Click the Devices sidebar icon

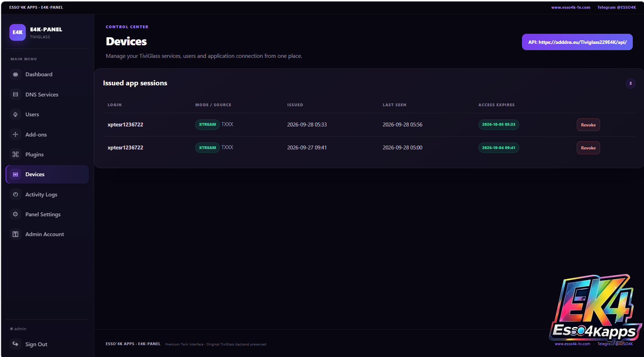pyautogui.click(x=15, y=174)
